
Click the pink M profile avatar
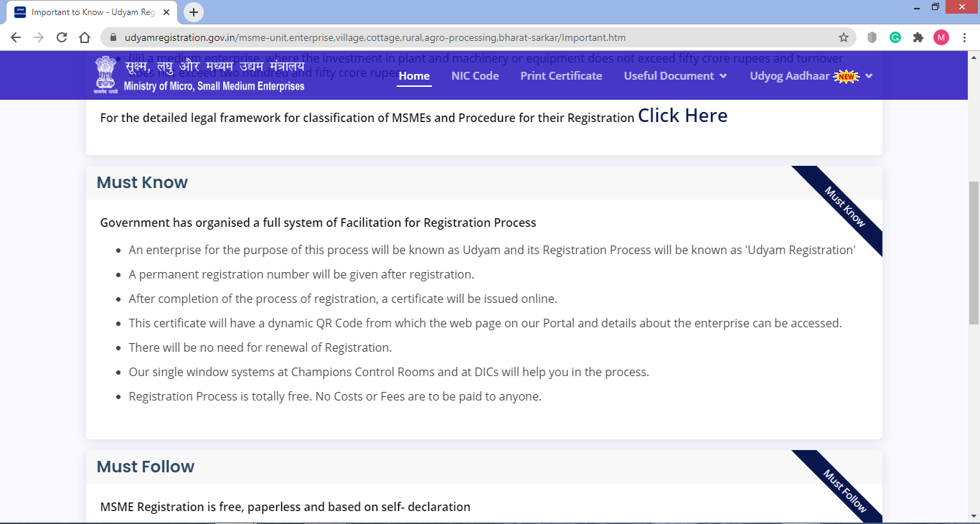pos(942,37)
